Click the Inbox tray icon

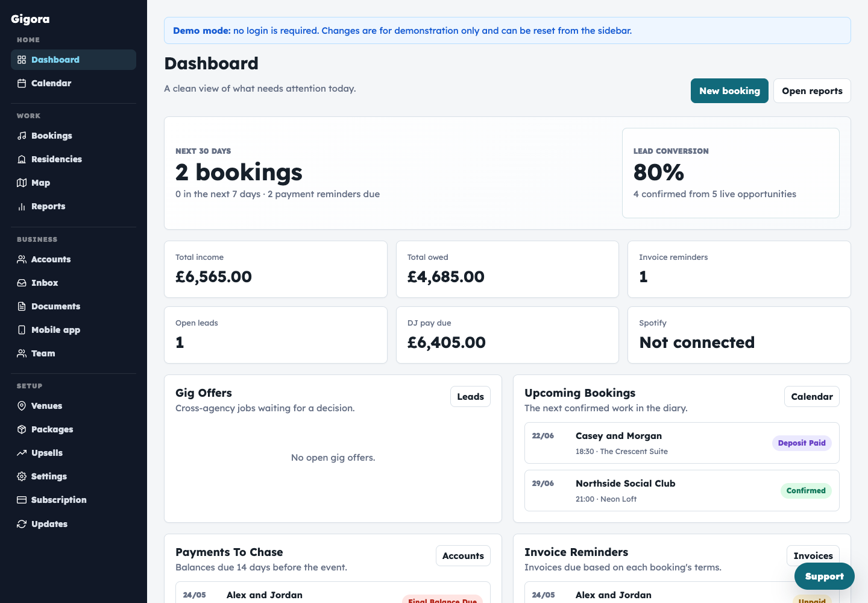(x=22, y=283)
